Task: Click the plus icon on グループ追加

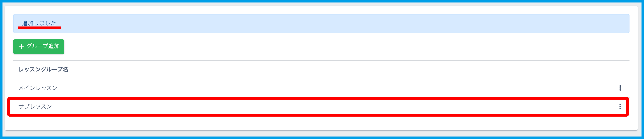Action: click(22, 46)
